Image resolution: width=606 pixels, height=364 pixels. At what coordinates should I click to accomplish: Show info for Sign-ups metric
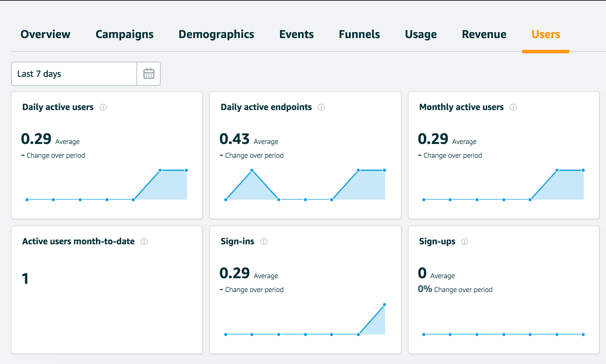pyautogui.click(x=465, y=242)
